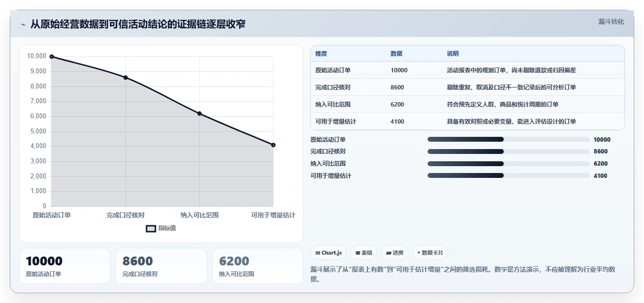Screen dimensions: 644x303
Task: Click the 纳入可比范围 label in the progress list
Action: (328, 164)
